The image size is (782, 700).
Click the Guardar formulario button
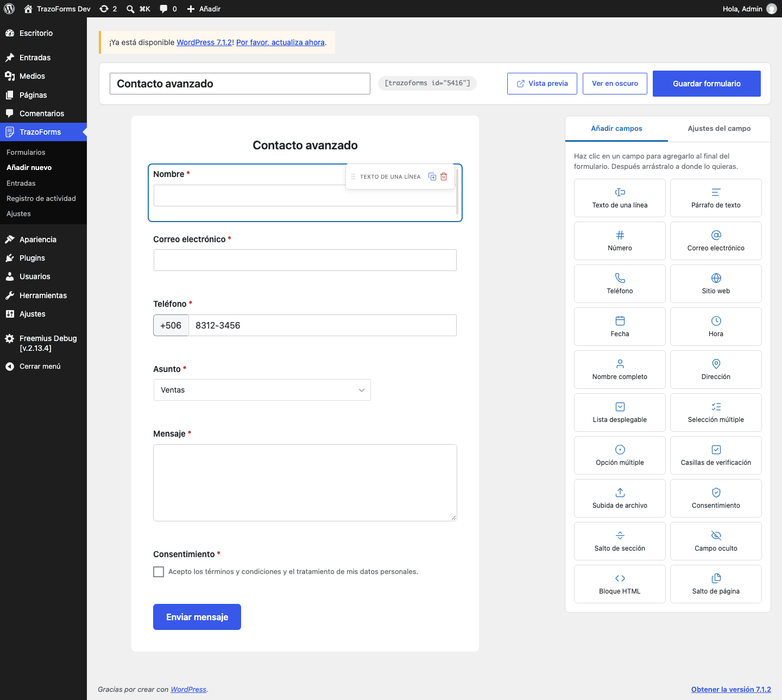tap(707, 84)
